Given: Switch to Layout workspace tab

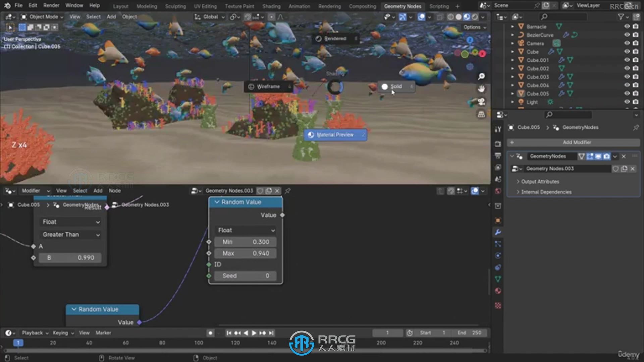Looking at the screenshot, I should coord(120,6).
